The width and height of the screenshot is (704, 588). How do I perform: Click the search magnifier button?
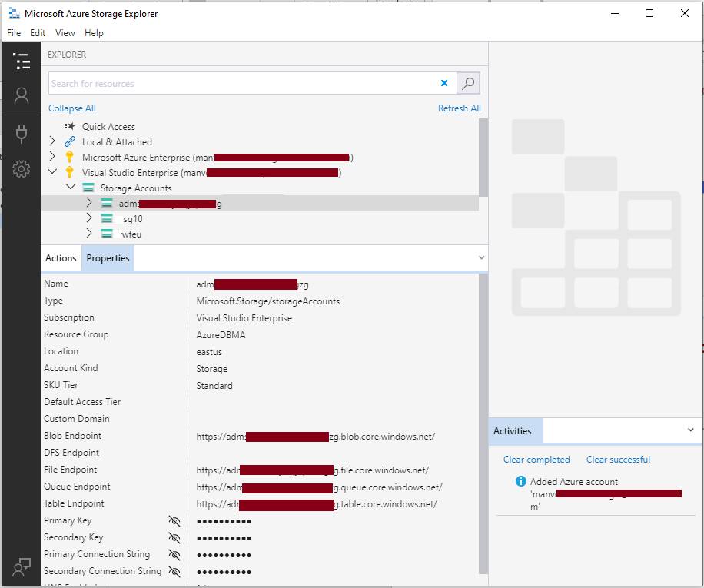[468, 83]
